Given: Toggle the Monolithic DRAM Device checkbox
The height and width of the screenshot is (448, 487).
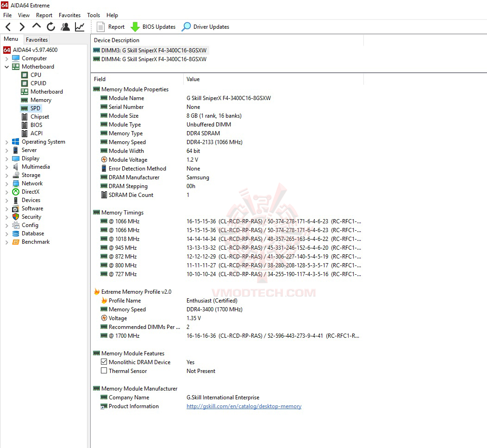Looking at the screenshot, I should (x=104, y=362).
